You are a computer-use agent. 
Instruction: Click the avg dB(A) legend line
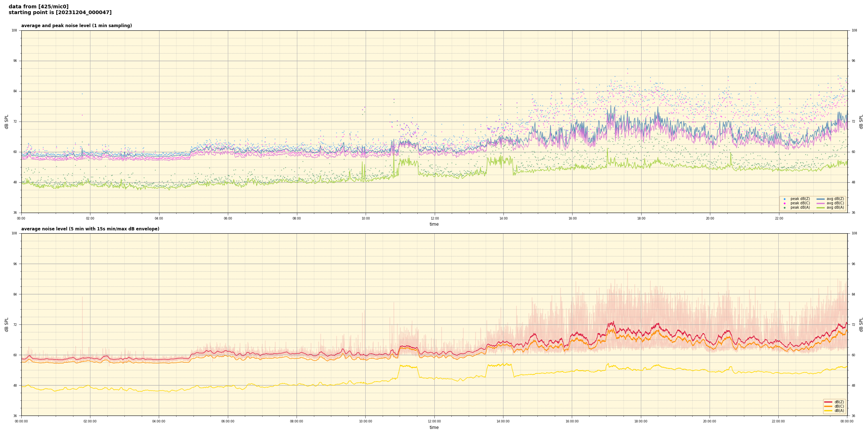tap(821, 208)
